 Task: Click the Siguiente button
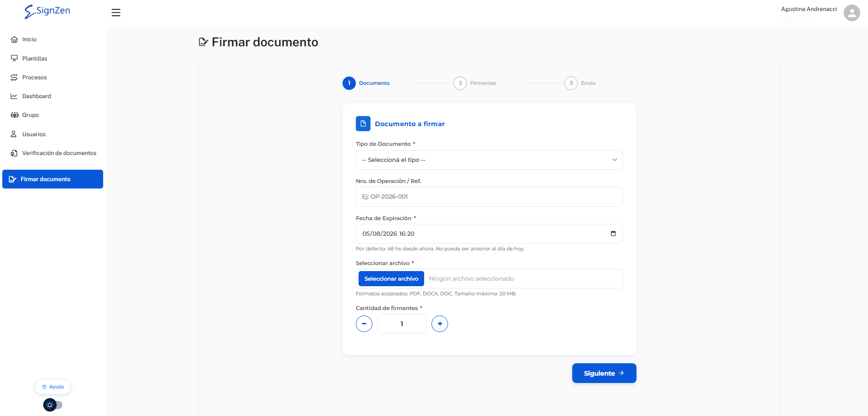coord(604,373)
